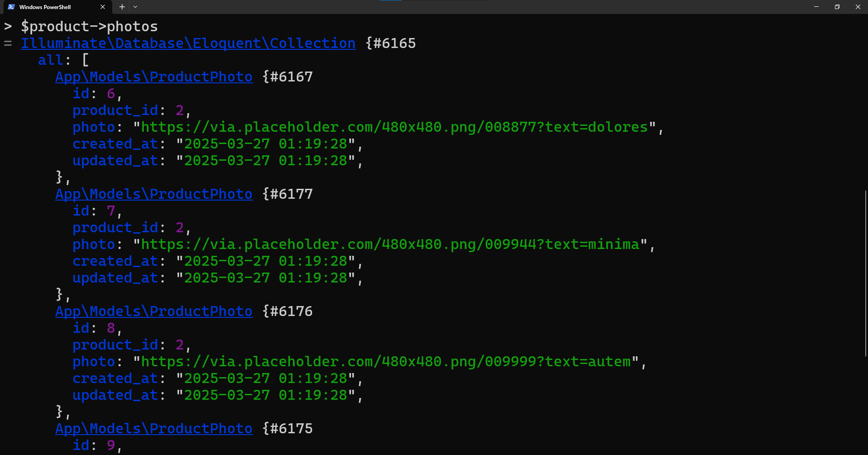Screen dimensions: 868x455
Task: Click the ProductPhoto link labeled #6177
Action: 154,194
